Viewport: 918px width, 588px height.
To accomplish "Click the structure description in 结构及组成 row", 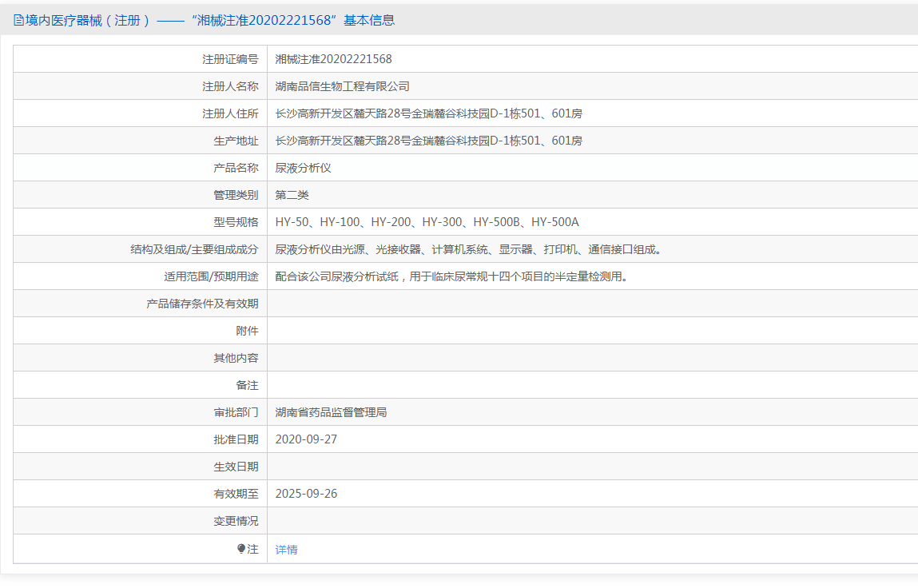I will coord(468,249).
